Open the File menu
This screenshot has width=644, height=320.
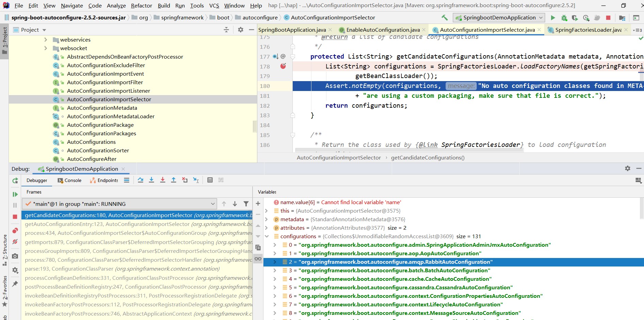[x=19, y=5]
